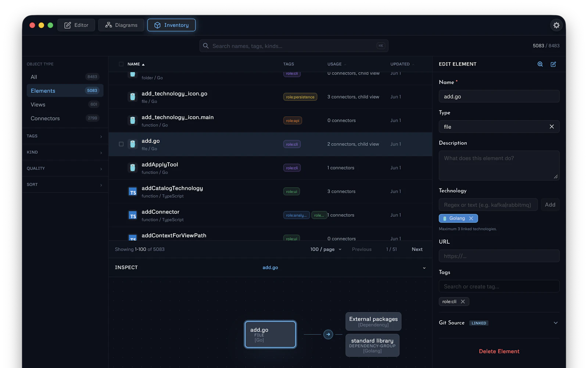Open the add.go link in Inspect header
Screen dimensions: 588x368
270,268
